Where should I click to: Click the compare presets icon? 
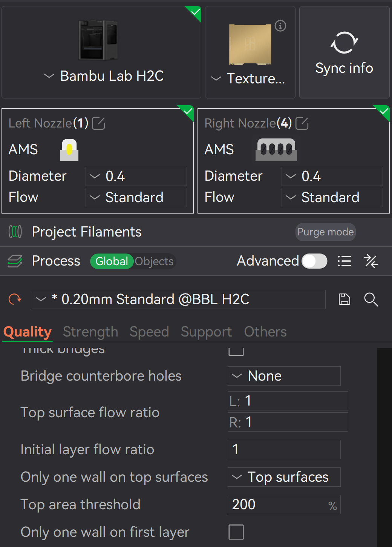371,261
